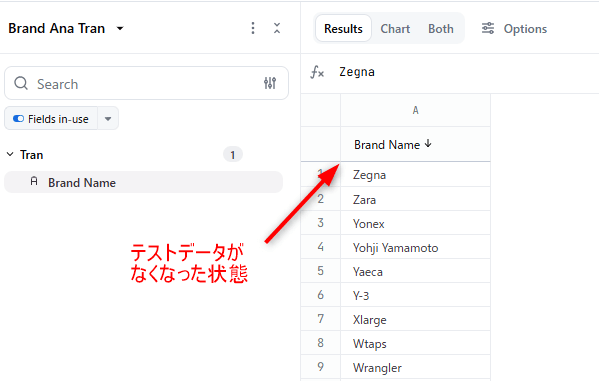The image size is (599, 381).
Task: Collapse the field picker panel icon
Action: tap(277, 28)
